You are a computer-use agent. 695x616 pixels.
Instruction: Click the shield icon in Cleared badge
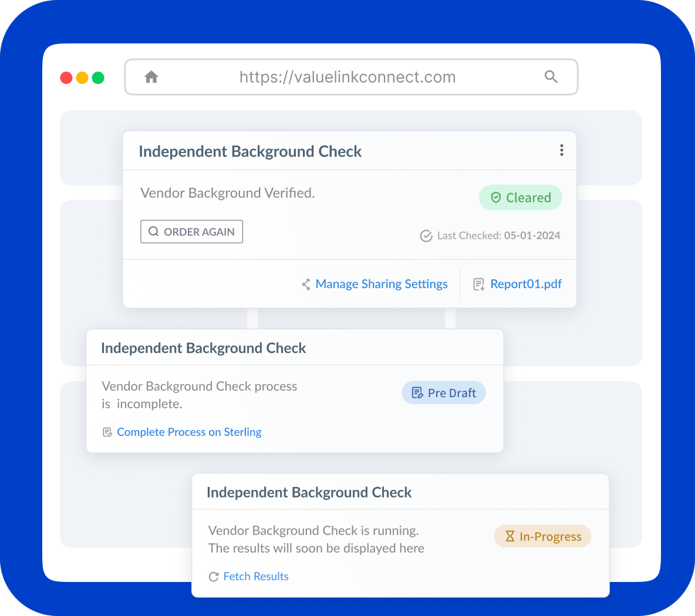(496, 198)
